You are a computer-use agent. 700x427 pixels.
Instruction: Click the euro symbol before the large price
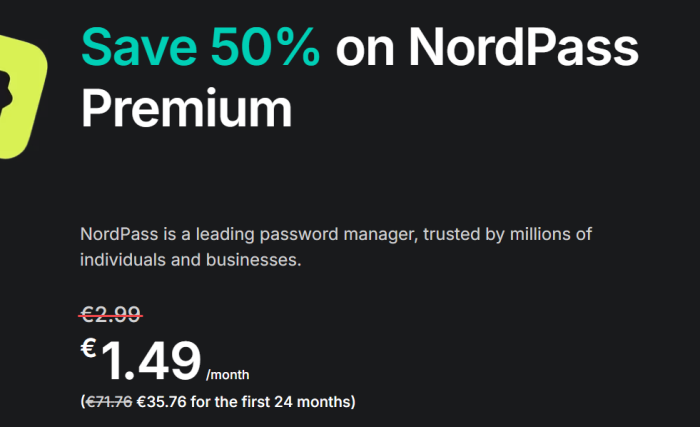pyautogui.click(x=88, y=349)
